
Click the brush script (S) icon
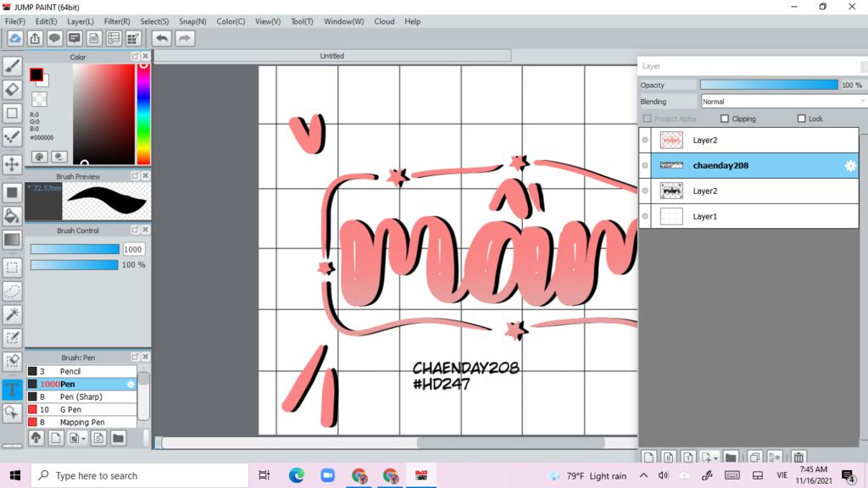click(98, 438)
